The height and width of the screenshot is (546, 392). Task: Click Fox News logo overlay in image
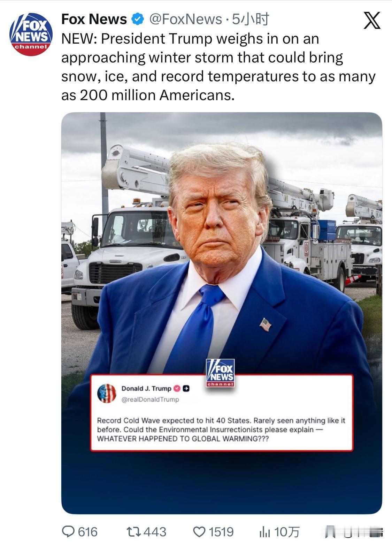(x=220, y=373)
